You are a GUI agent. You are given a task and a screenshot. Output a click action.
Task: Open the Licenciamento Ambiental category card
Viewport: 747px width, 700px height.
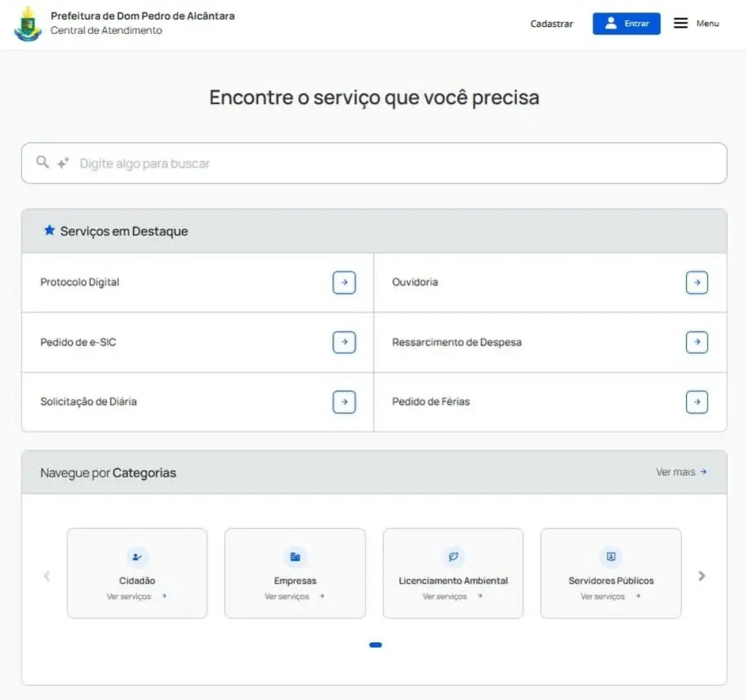pos(453,573)
